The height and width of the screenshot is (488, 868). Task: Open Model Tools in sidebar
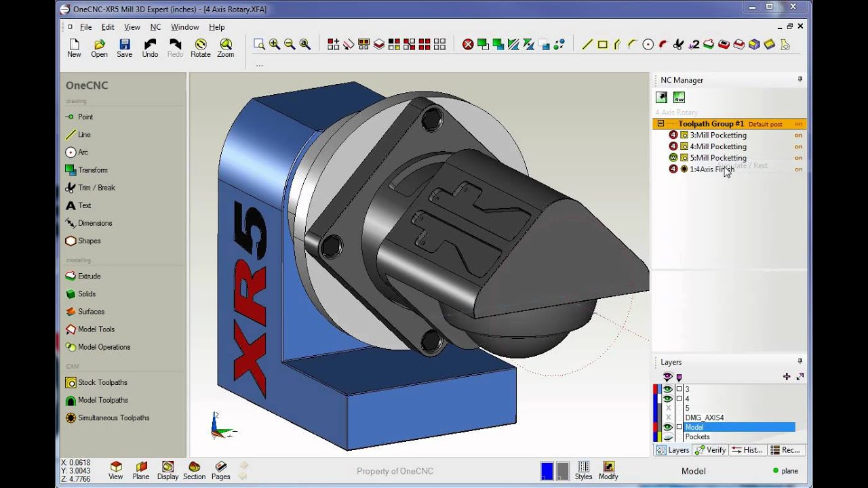90,329
